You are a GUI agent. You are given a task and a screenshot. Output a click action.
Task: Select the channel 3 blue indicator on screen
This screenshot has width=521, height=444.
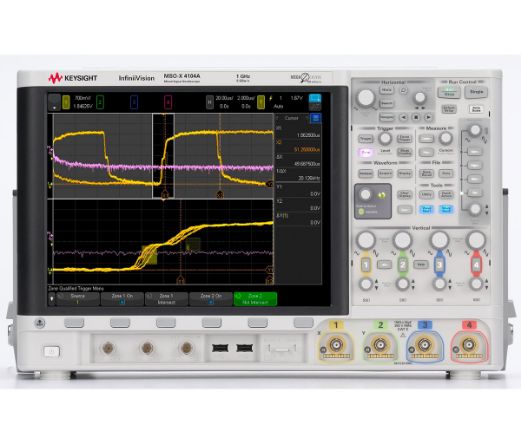tap(134, 102)
